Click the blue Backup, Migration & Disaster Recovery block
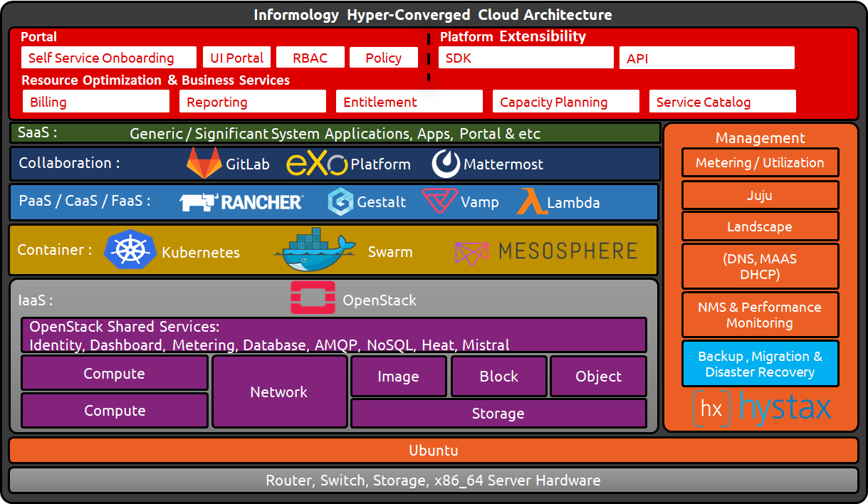This screenshot has width=868, height=504. click(760, 364)
